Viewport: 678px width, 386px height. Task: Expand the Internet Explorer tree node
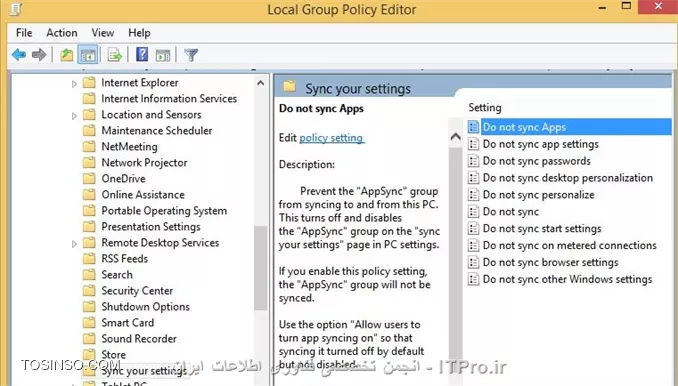pos(74,83)
